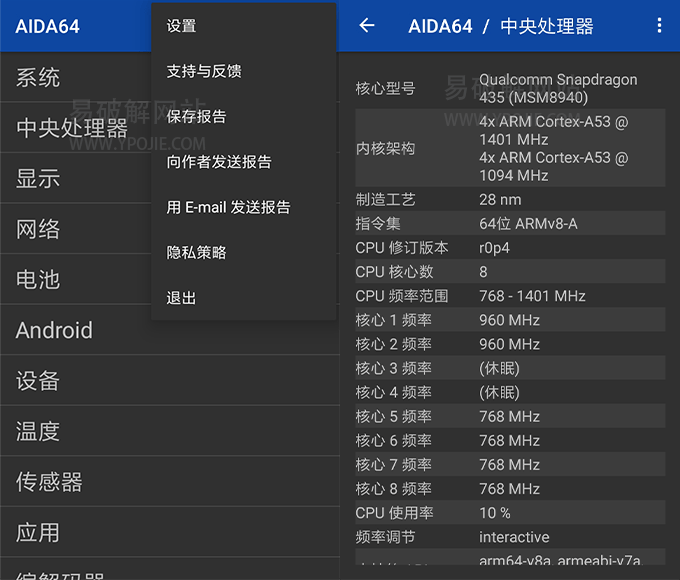Open the Android category
The image size is (680, 580).
point(170,330)
